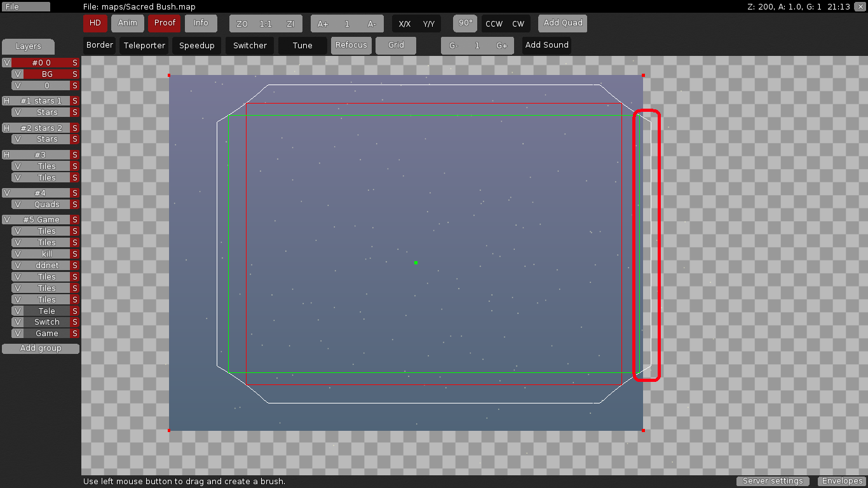Toggle Proof borders display
This screenshot has width=868, height=488.
pyautogui.click(x=164, y=23)
